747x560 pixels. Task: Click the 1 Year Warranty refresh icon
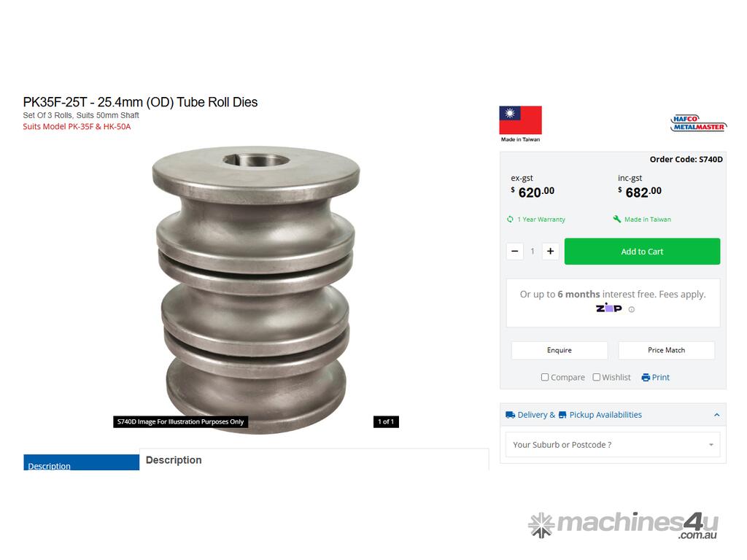click(510, 219)
